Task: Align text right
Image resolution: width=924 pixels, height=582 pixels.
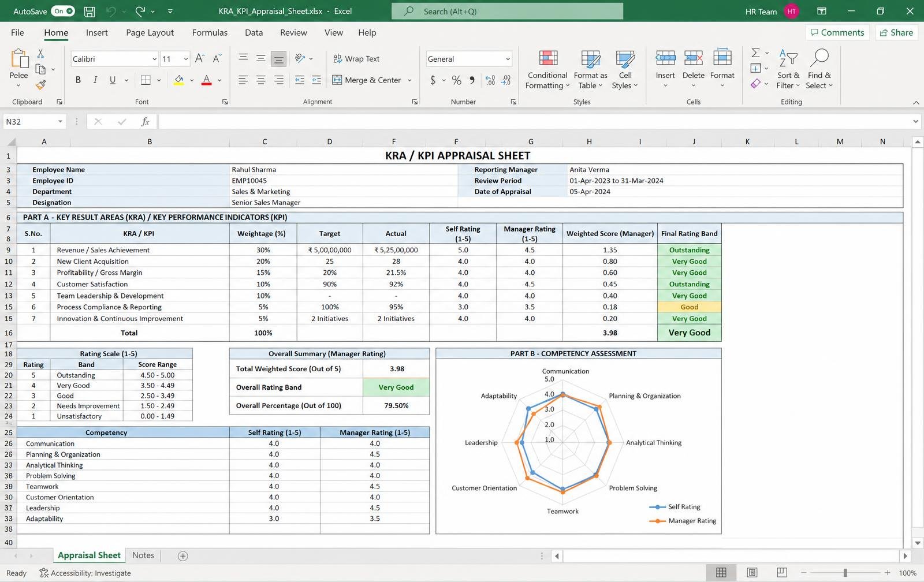Action: click(x=279, y=80)
